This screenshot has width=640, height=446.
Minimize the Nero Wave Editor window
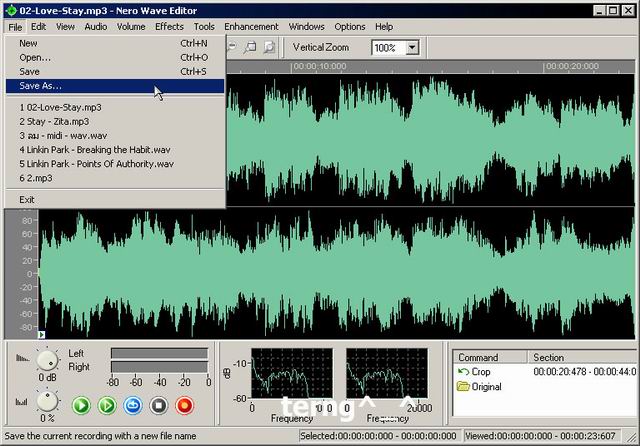(x=599, y=11)
